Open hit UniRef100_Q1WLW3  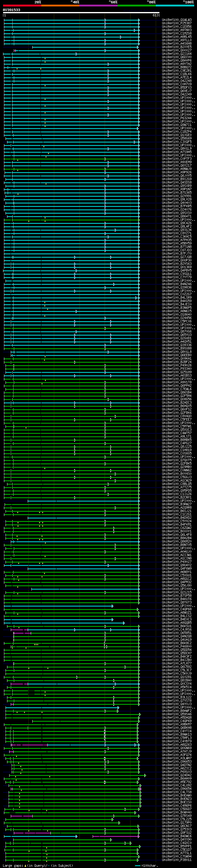(x=177, y=20)
